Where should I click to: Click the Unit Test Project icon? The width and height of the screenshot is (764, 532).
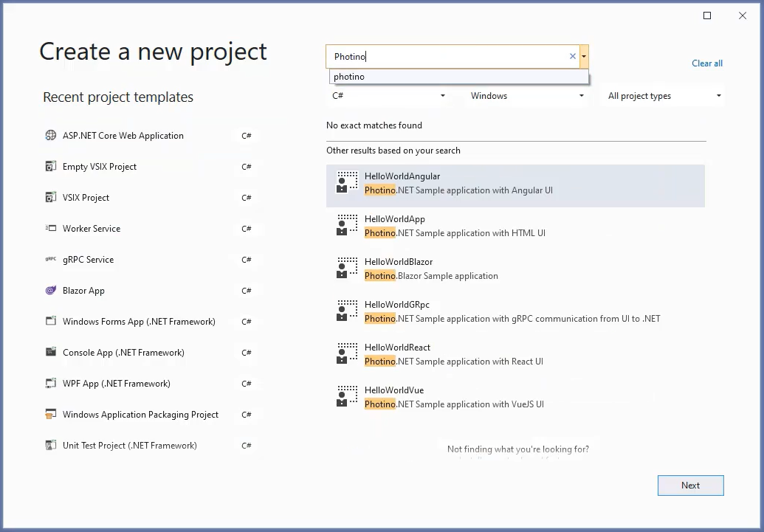click(x=51, y=445)
